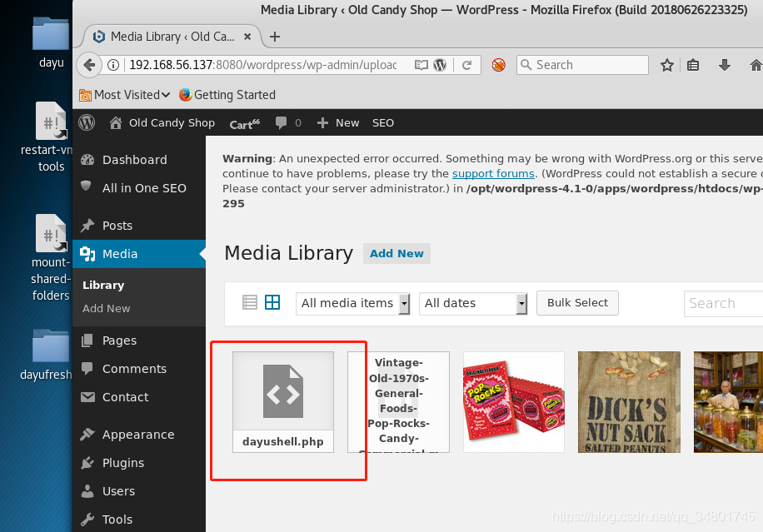
Task: Click the WordPress icon in address bar
Action: pos(440,65)
